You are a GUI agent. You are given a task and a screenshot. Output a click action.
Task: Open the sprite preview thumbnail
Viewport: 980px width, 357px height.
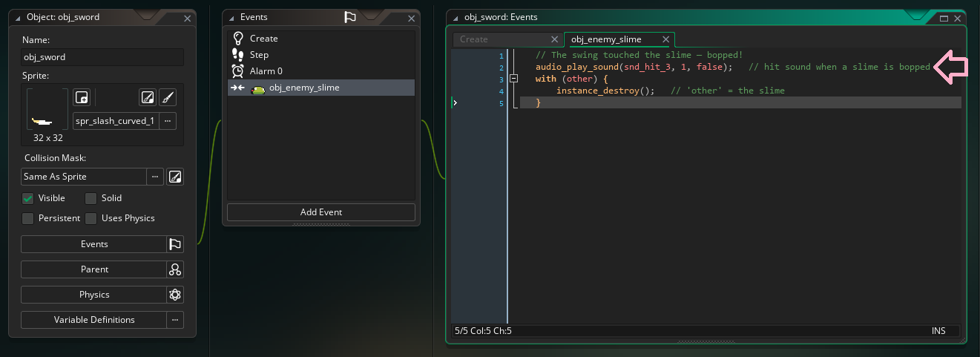click(47, 109)
